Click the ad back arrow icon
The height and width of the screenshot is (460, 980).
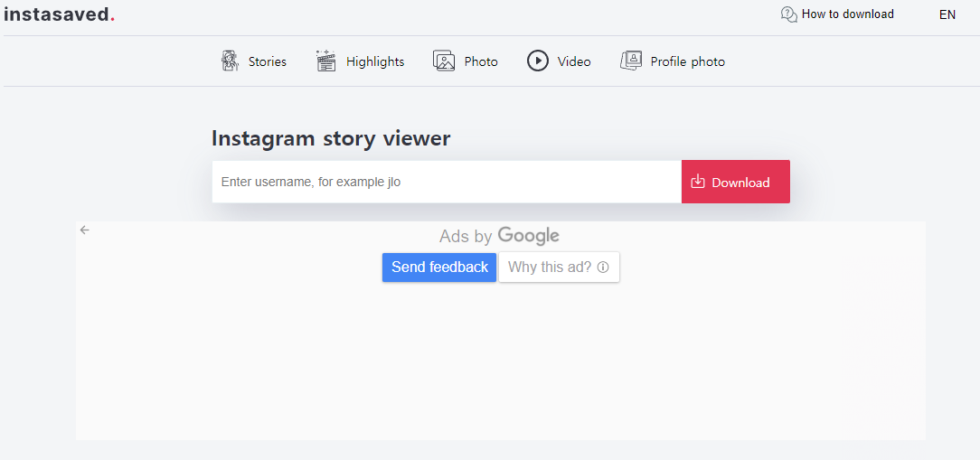(x=85, y=230)
